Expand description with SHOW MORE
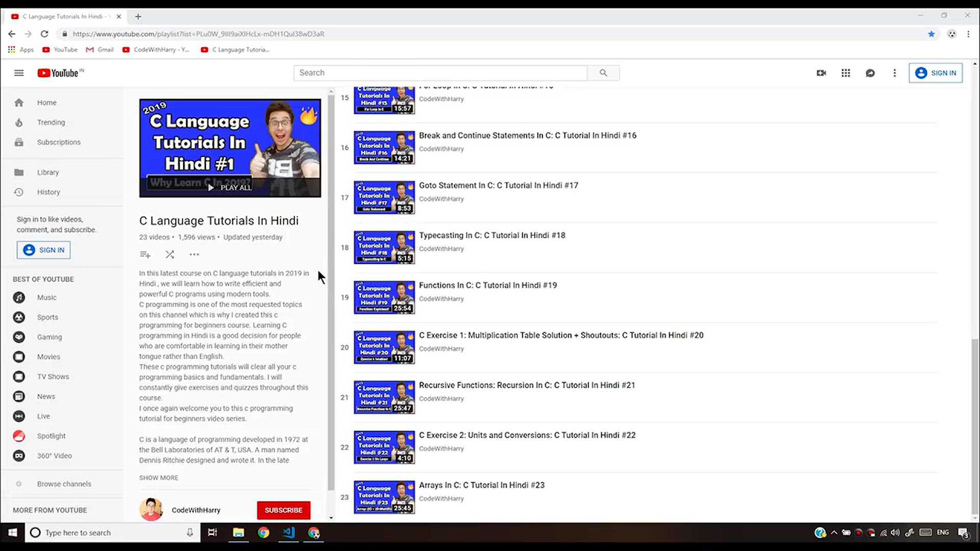Screen dimensions: 980x551 pyautogui.click(x=159, y=478)
